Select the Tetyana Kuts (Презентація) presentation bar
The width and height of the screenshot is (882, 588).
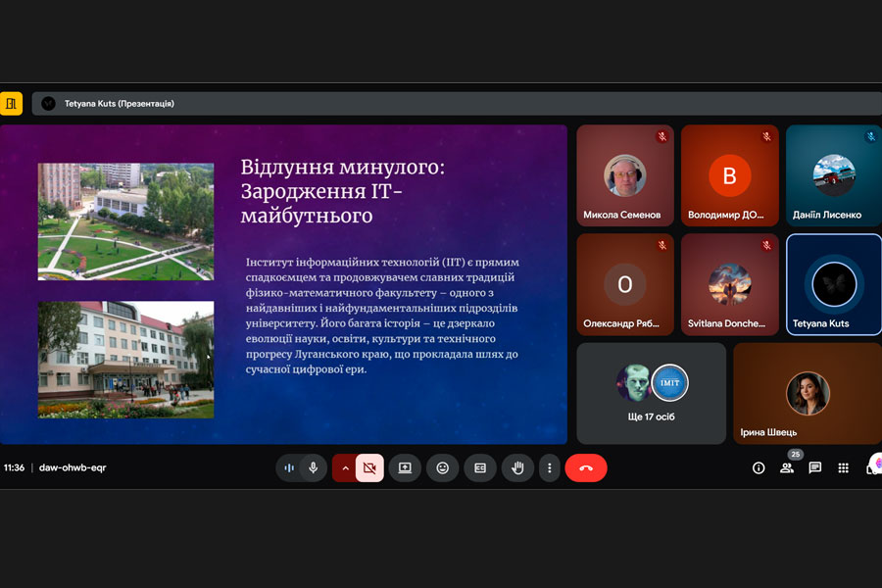point(457,104)
